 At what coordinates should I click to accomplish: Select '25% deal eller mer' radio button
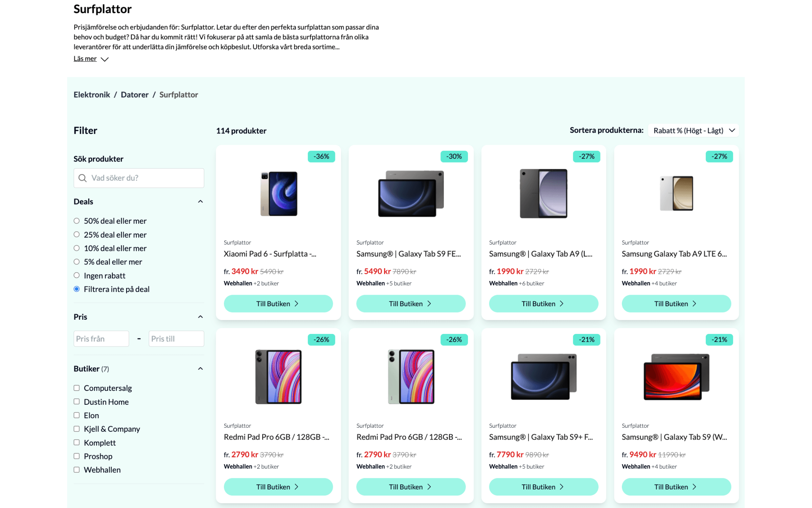(x=76, y=235)
